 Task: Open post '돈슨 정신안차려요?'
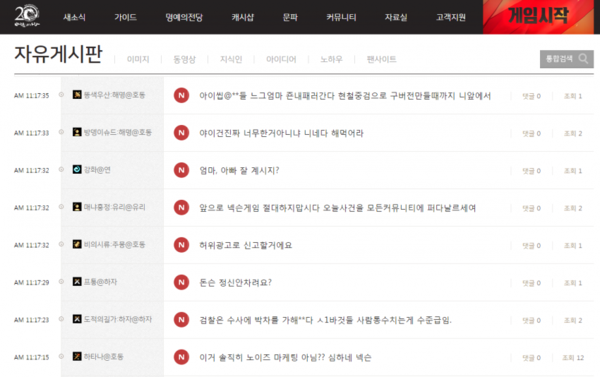tap(235, 283)
